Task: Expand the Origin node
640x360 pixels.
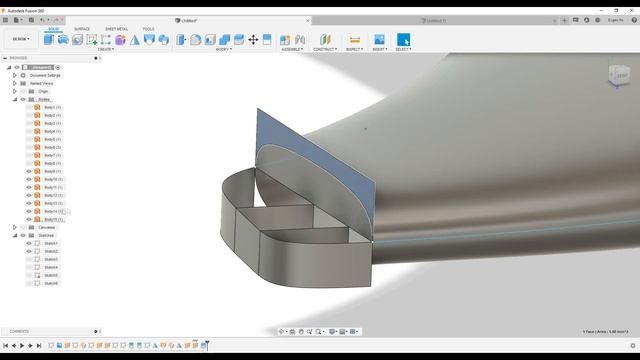Action: point(15,91)
